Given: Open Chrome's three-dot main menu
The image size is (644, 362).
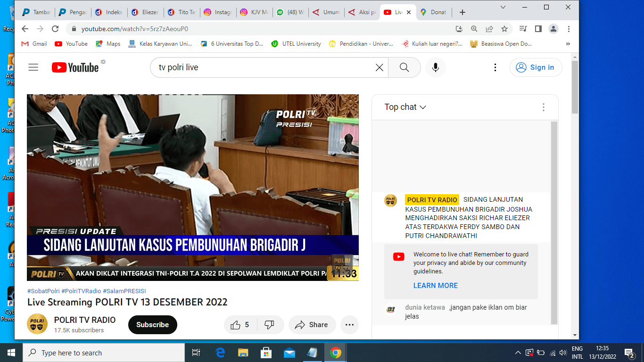Looking at the screenshot, I should (569, 29).
